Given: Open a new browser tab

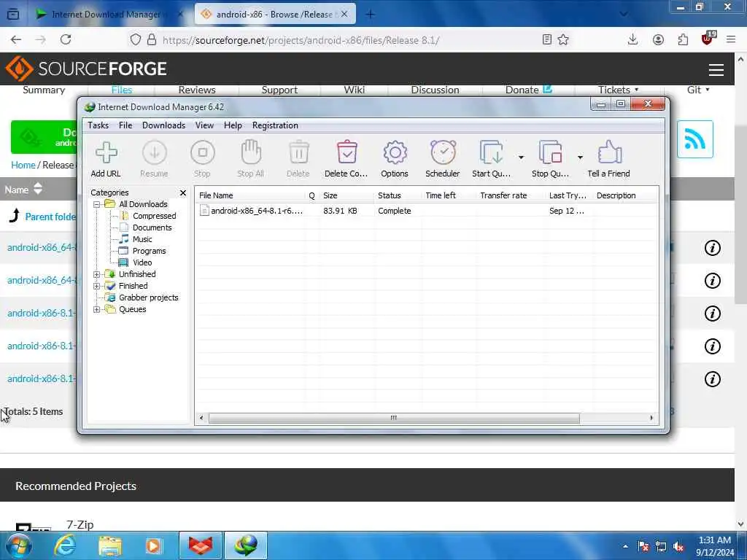Looking at the screenshot, I should [x=370, y=15].
